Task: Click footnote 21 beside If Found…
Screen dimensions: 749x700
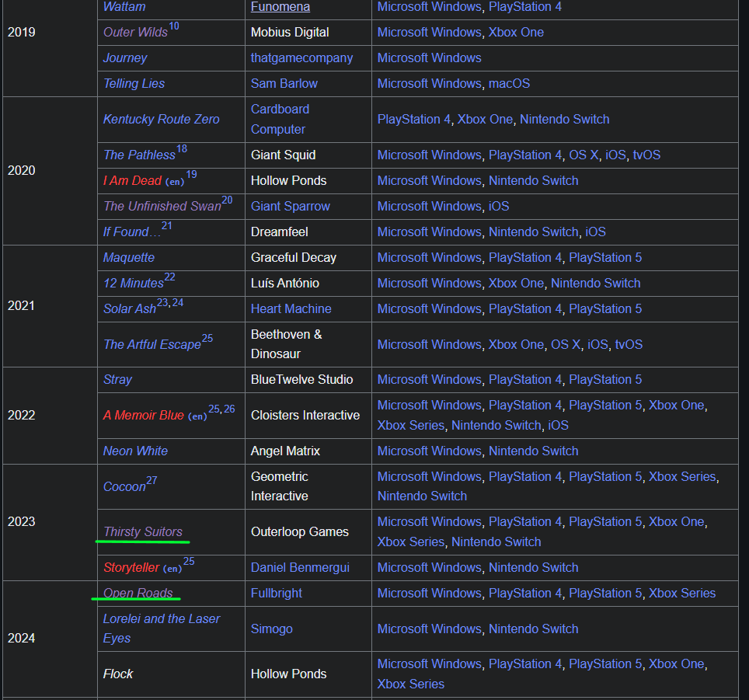Action: (x=166, y=226)
